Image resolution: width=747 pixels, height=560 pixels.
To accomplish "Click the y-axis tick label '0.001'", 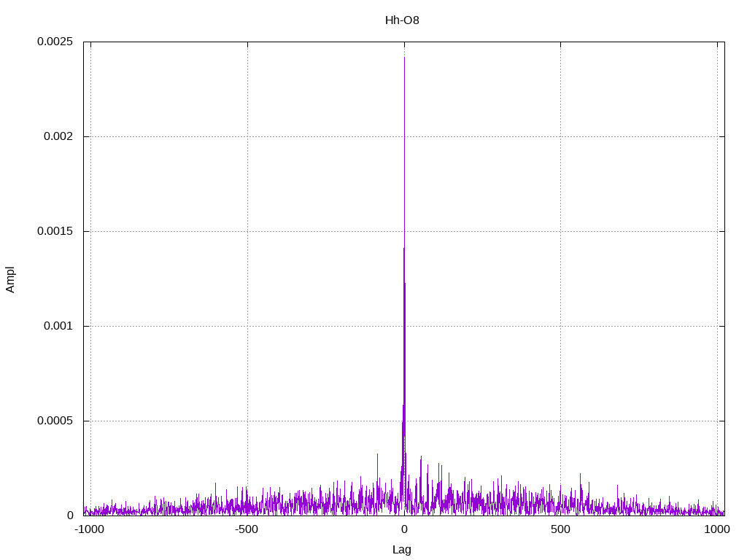I will pos(58,326).
